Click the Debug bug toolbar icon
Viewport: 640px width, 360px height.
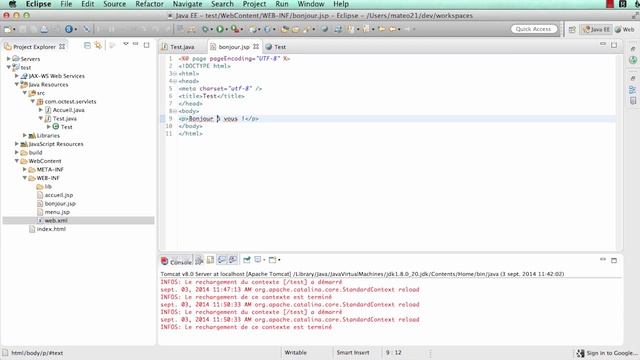pyautogui.click(x=205, y=29)
